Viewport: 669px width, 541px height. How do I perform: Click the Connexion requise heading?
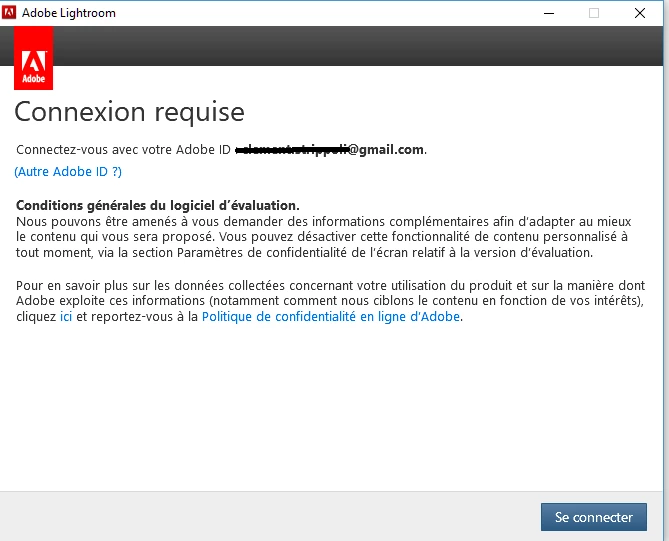[129, 112]
